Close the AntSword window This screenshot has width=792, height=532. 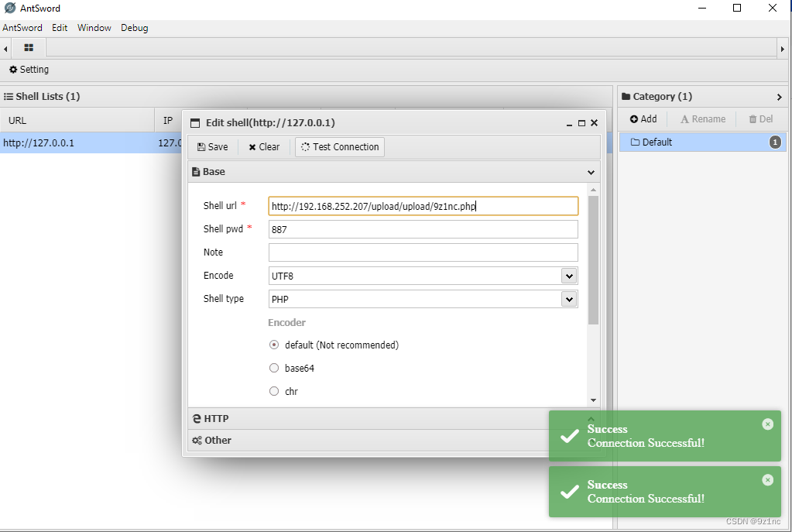coord(773,8)
